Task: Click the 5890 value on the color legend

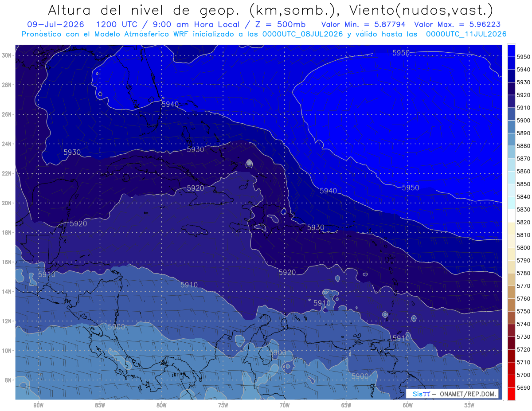Action: [524, 133]
